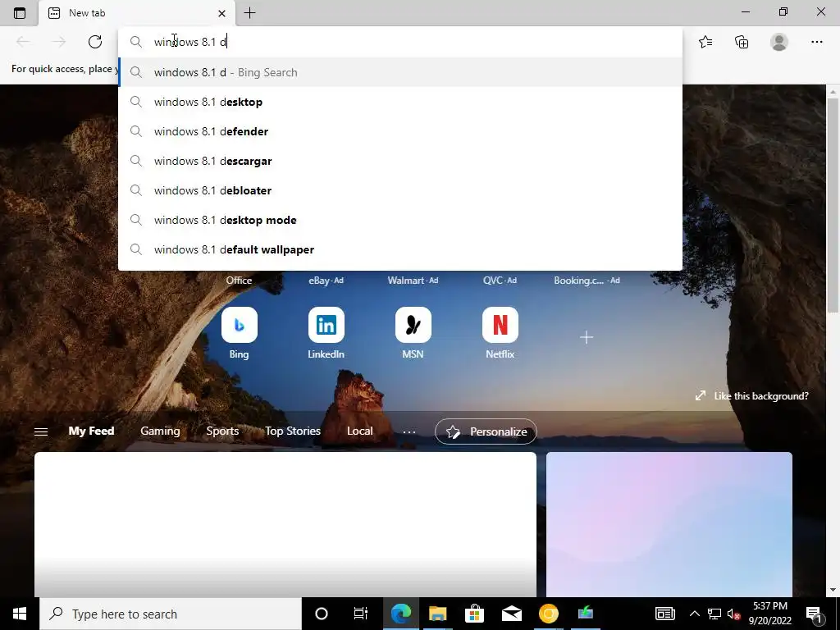The height and width of the screenshot is (630, 840).
Task: Open the large white feed card
Action: click(x=285, y=524)
